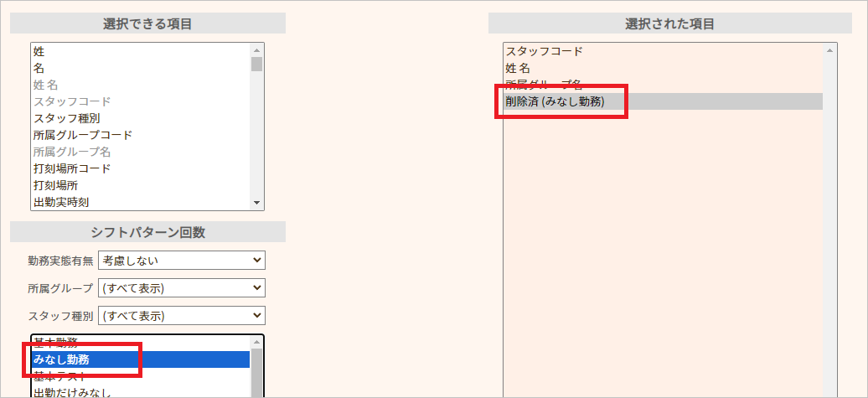This screenshot has width=868, height=398.
Task: Click the selected items scrollbar up arrow
Action: 829,50
